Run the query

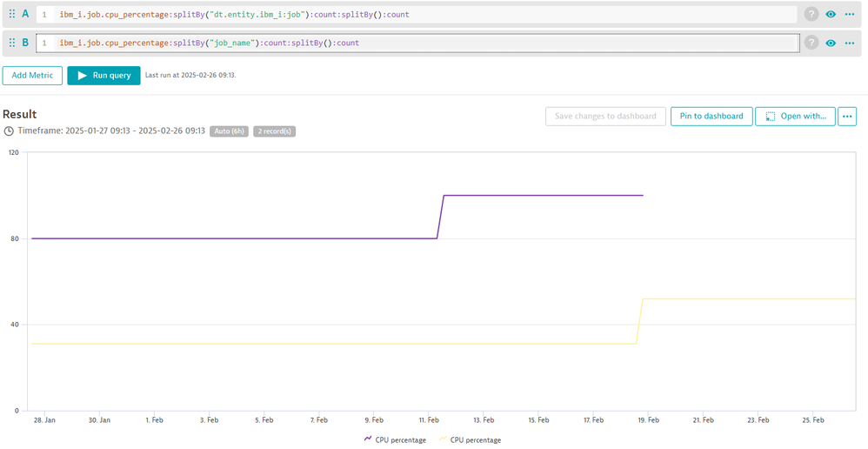pos(103,76)
